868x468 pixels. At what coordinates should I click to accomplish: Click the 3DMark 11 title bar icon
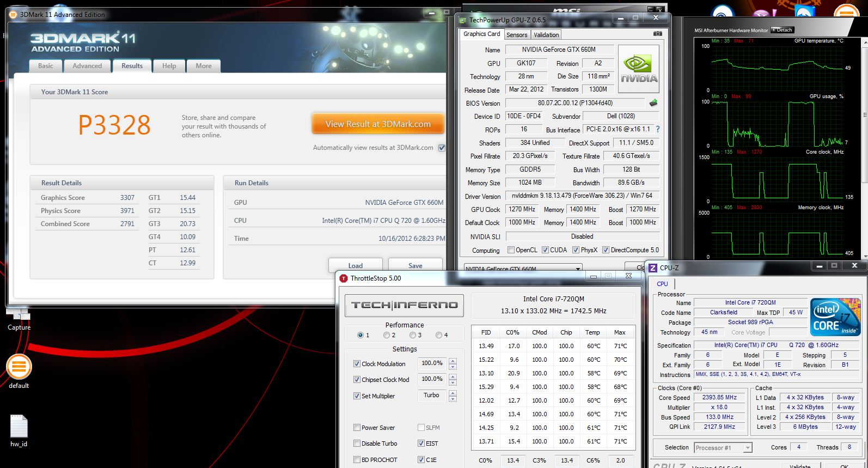coord(14,15)
